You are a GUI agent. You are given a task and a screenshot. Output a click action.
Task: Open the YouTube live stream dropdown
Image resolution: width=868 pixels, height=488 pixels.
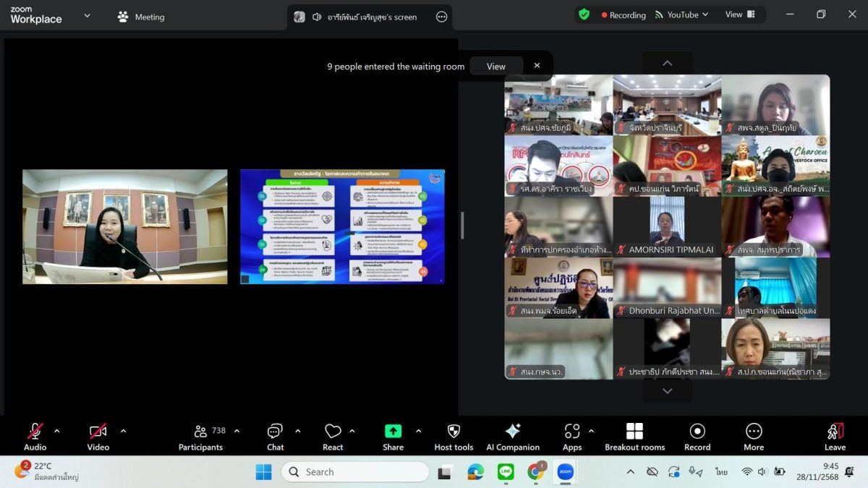tap(681, 14)
